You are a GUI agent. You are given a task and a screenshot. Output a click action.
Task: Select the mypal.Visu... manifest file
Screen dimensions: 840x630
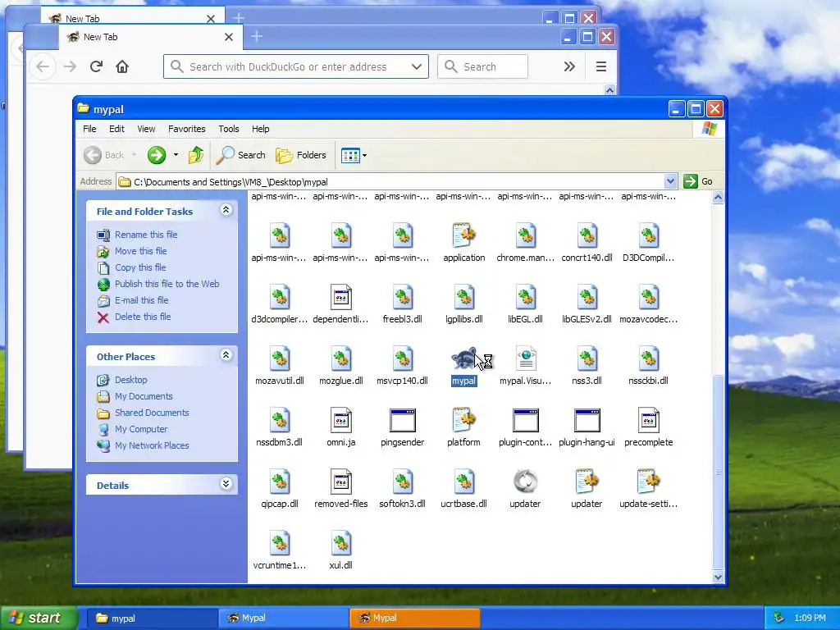(525, 366)
